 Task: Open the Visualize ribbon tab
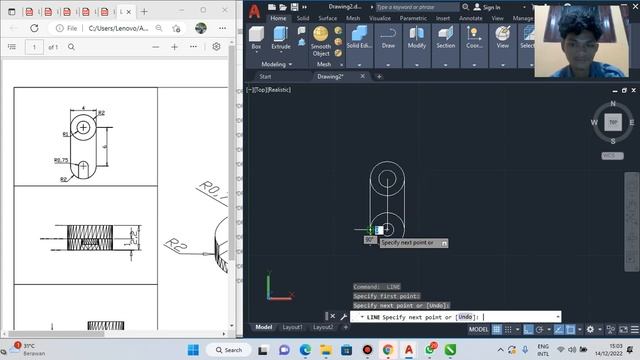point(380,18)
